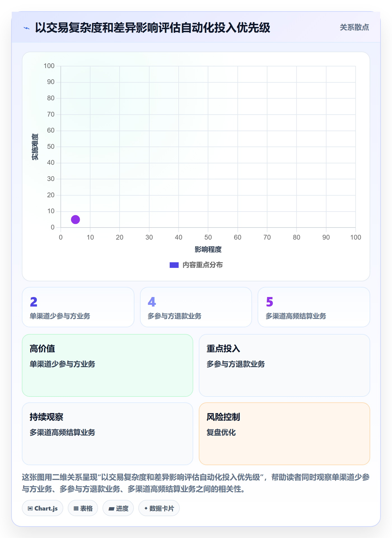Select the 单渠道少参与方业务 data card showing 2
This screenshot has width=392, height=538.
78,307
